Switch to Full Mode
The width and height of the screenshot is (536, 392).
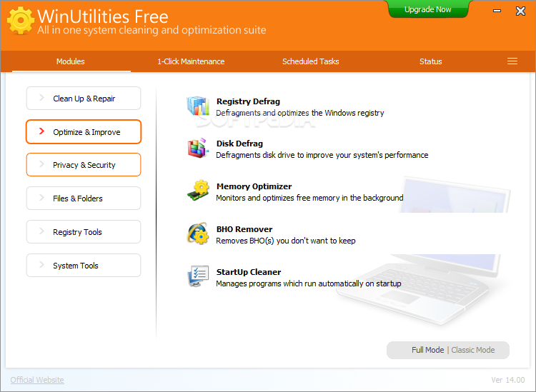[x=427, y=350]
